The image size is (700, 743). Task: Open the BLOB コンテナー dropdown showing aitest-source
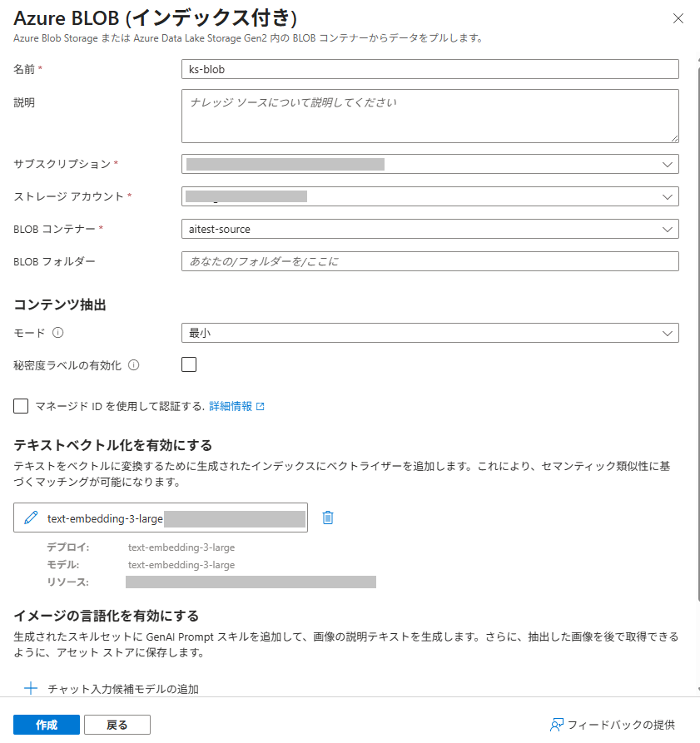tap(429, 229)
